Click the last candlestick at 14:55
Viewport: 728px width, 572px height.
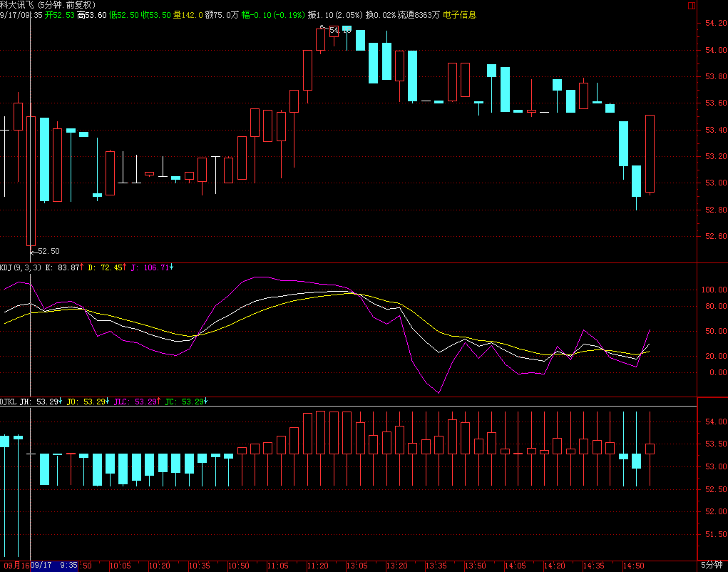tap(650, 153)
